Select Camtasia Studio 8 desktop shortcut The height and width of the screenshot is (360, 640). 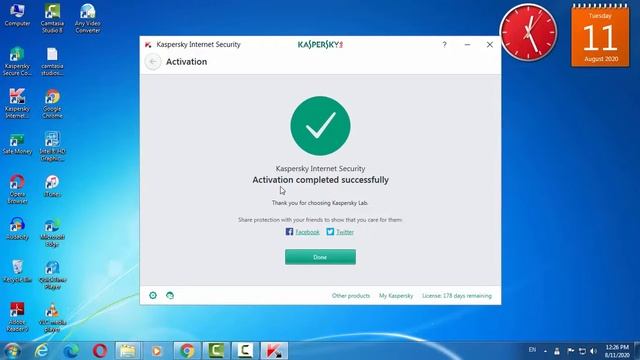tap(52, 18)
